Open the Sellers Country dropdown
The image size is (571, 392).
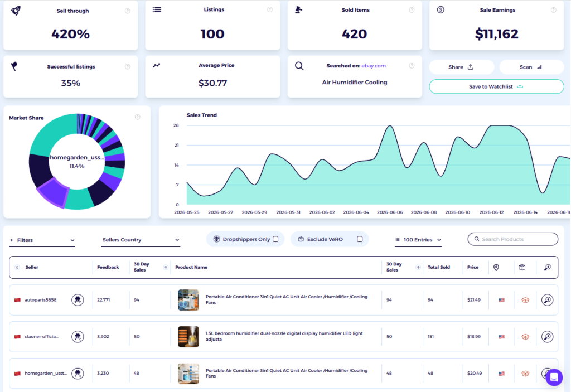141,240
